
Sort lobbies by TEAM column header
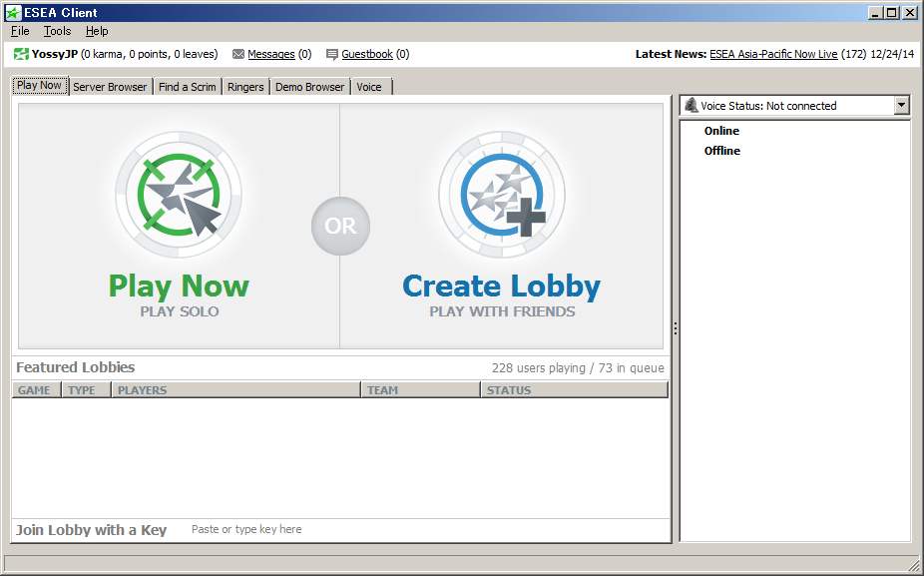click(421, 389)
